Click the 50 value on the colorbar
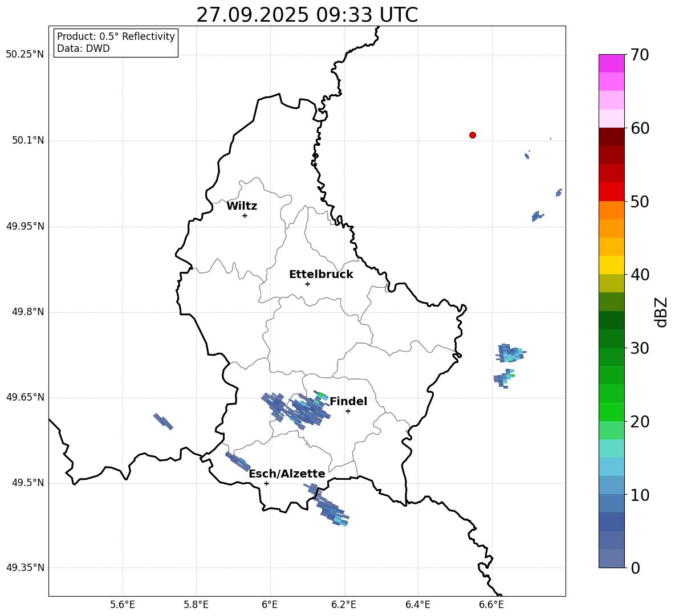 pos(640,201)
